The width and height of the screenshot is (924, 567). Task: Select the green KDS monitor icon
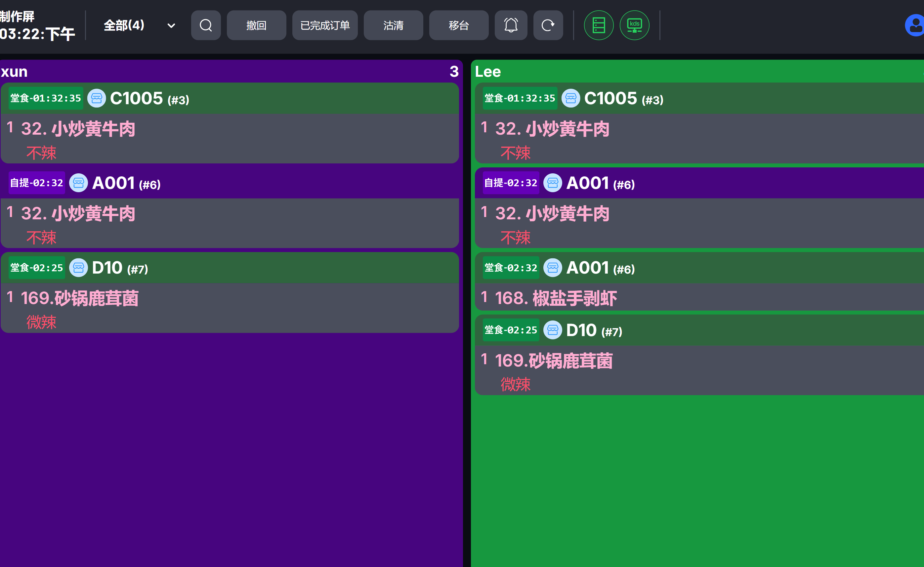click(x=635, y=25)
